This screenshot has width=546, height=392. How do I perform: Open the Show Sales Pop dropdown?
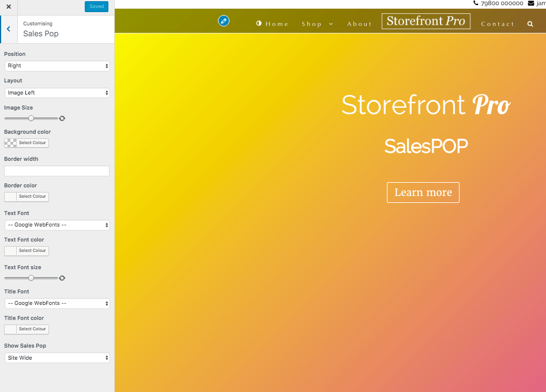[x=57, y=358]
